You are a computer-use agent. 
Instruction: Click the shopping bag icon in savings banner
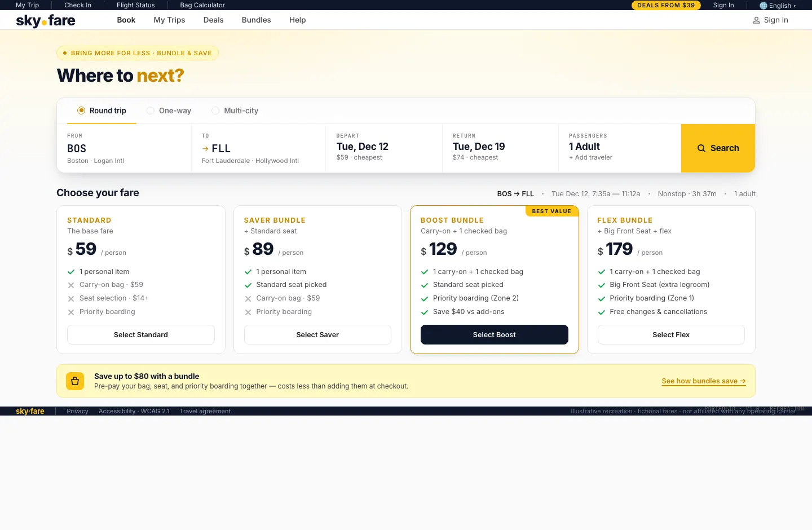pos(75,381)
